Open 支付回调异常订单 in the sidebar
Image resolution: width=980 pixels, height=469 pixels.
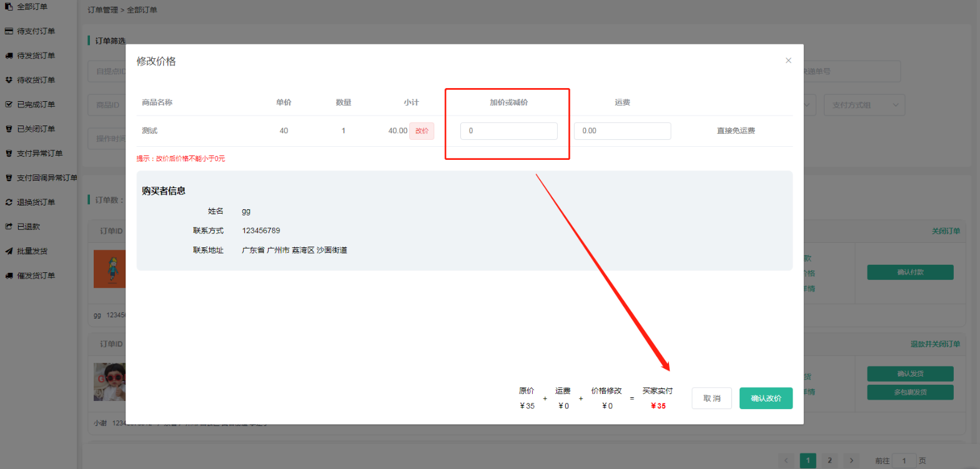point(47,177)
